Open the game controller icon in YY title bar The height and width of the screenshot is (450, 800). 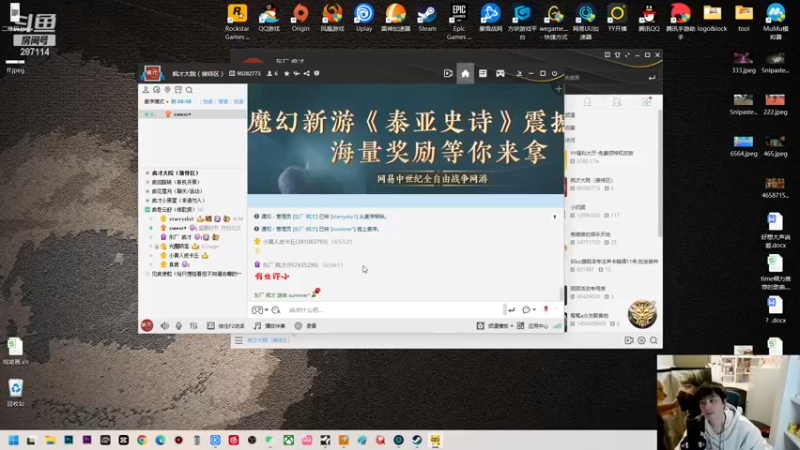tap(500, 73)
